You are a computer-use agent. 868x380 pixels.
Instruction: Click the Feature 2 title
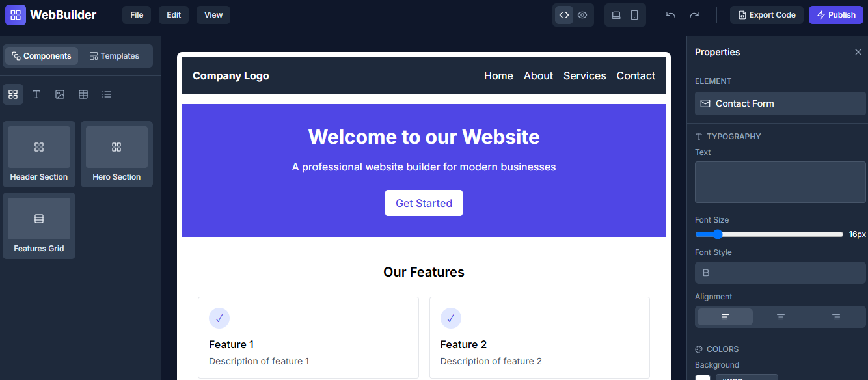(463, 344)
